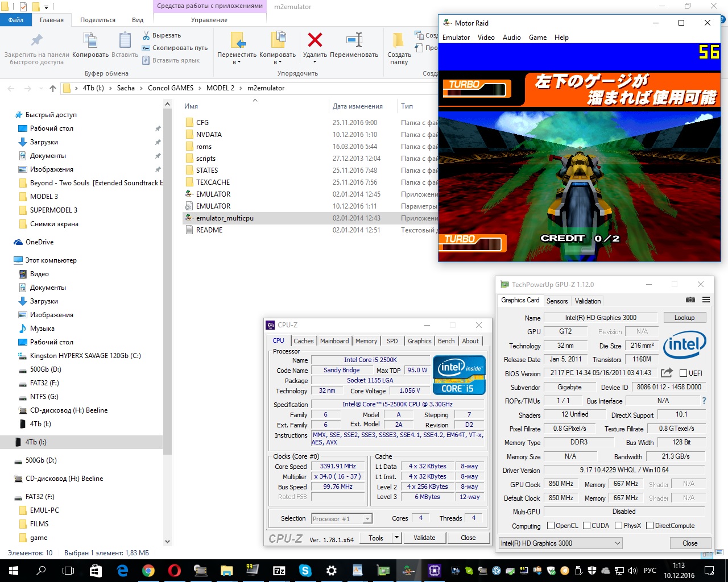Expand the Processor #1 selection combo box
Screen dimensions: 728x582
point(367,519)
